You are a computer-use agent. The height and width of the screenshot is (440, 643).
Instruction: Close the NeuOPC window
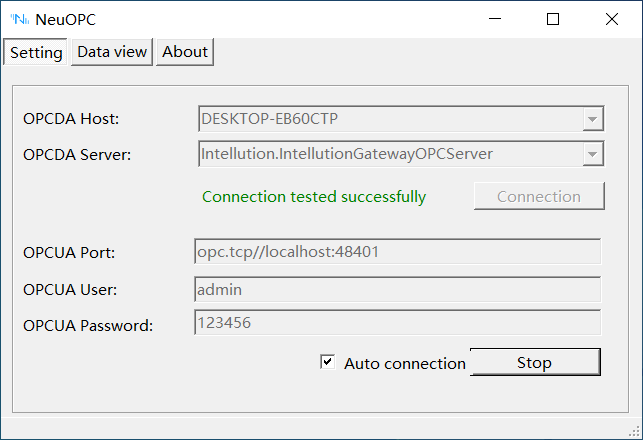(611, 19)
